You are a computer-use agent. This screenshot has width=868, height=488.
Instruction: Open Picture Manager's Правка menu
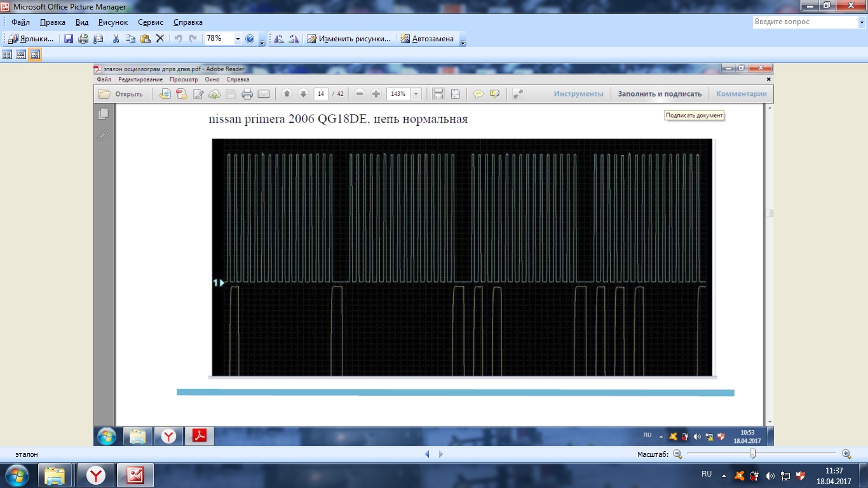click(x=53, y=22)
